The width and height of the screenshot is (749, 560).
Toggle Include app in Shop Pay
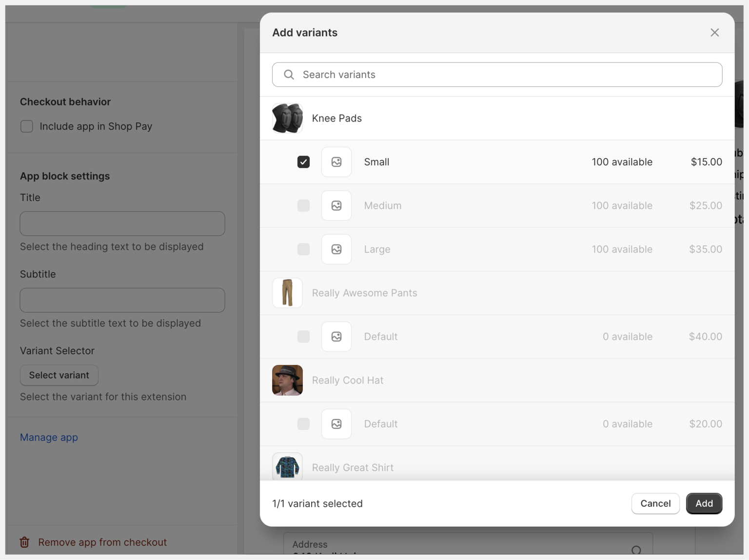click(27, 126)
